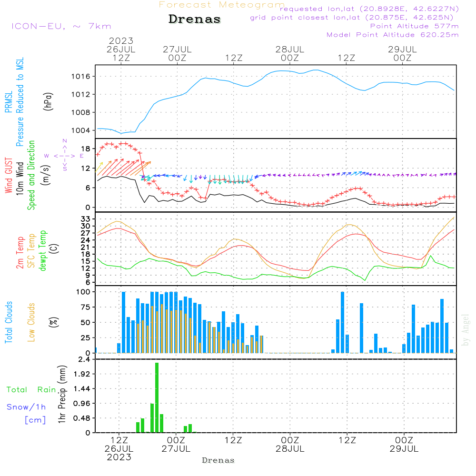Click the wind direction compass rose legend

click(65, 156)
